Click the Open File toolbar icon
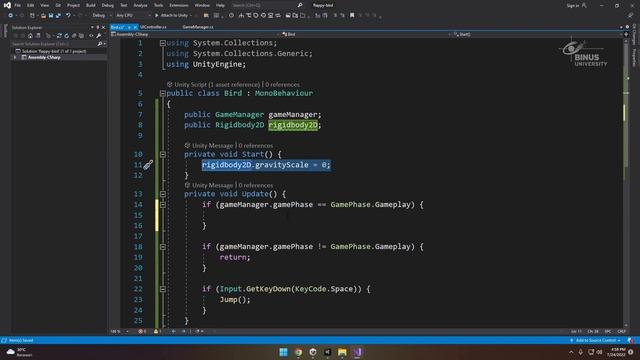Viewport: 640px width, 360px height. 43,16
